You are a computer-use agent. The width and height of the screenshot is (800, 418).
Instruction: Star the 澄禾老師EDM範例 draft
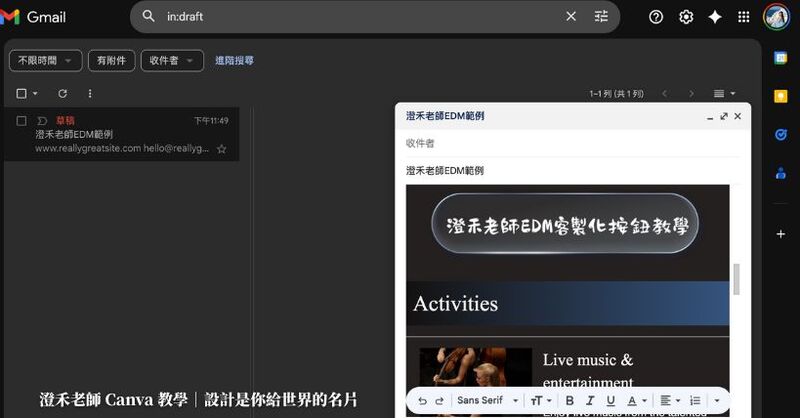[x=221, y=149]
